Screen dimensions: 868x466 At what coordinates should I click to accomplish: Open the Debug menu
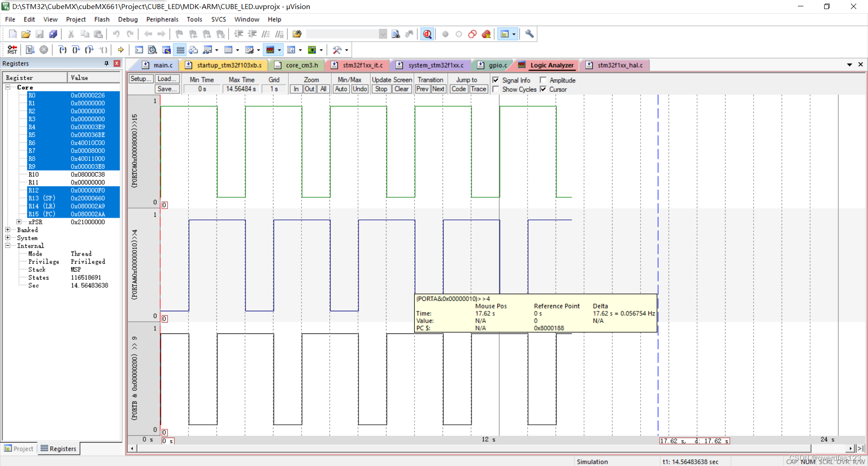pyautogui.click(x=128, y=19)
